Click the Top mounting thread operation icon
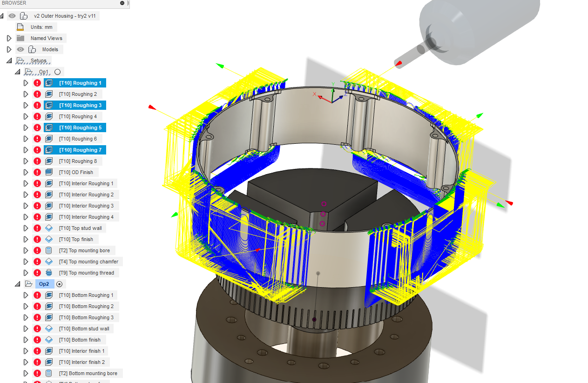This screenshot has width=588, height=383. (x=49, y=273)
